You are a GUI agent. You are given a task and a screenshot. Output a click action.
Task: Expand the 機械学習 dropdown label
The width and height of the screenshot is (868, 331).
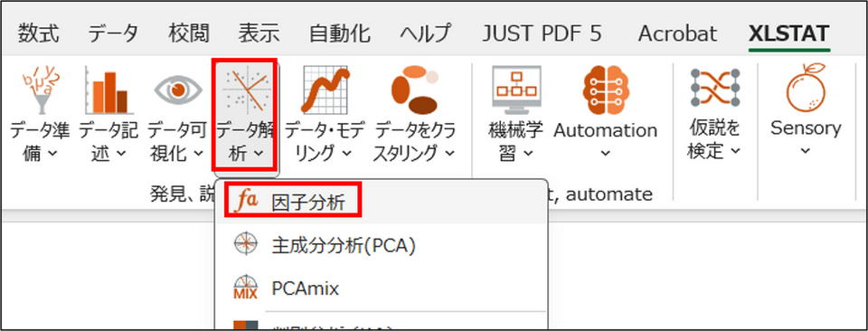(x=515, y=142)
